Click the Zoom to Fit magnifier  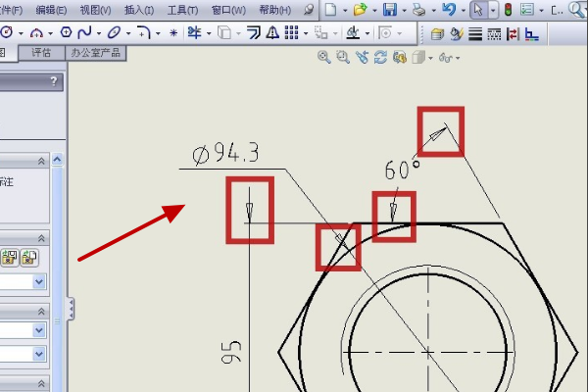pyautogui.click(x=324, y=58)
